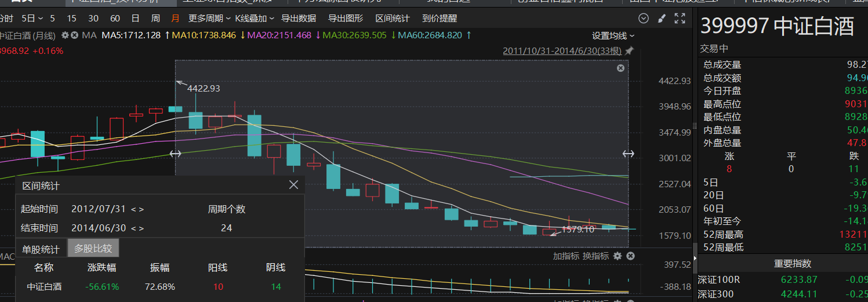Enter fullscreen chart mode icon

(x=680, y=18)
